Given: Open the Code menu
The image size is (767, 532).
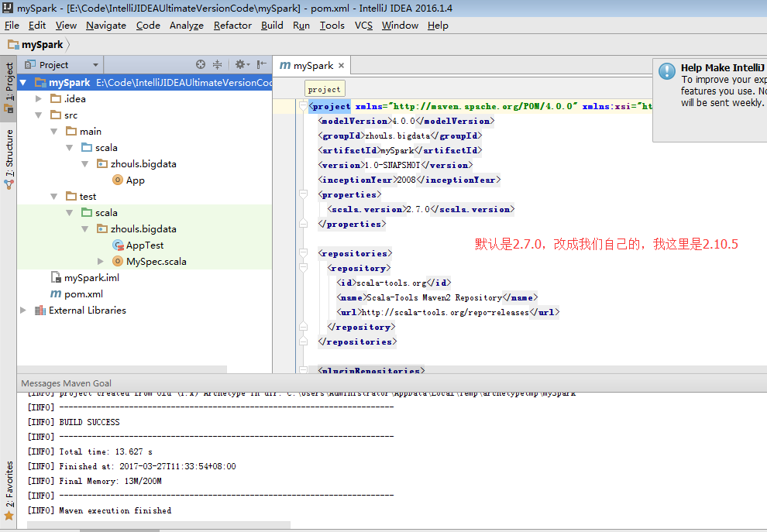Looking at the screenshot, I should pos(148,26).
